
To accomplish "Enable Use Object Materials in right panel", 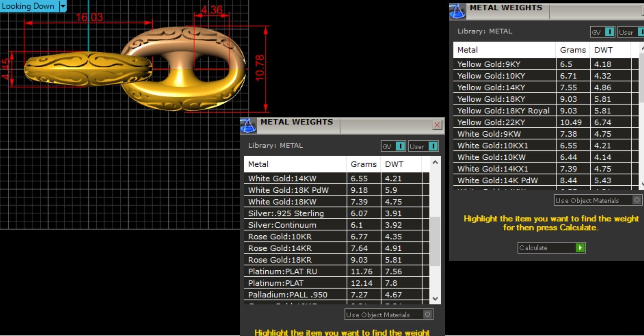I will pos(637,200).
